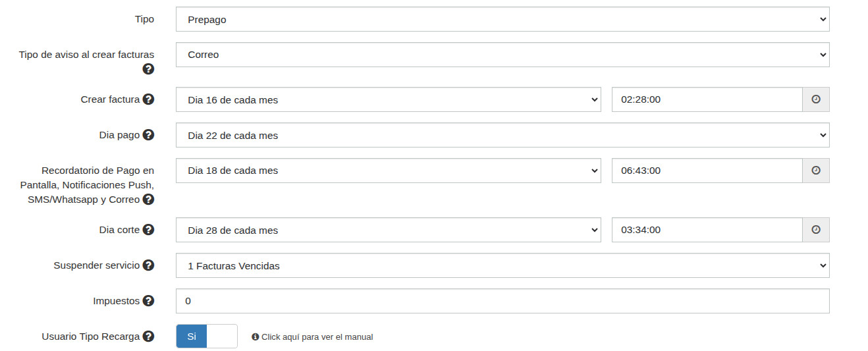Open clock picker for Crear factura time
This screenshot has height=351, width=868.
[815, 99]
